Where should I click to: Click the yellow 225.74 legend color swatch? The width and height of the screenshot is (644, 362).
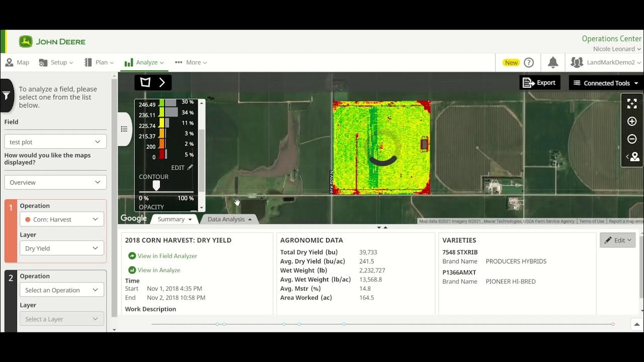point(162,123)
